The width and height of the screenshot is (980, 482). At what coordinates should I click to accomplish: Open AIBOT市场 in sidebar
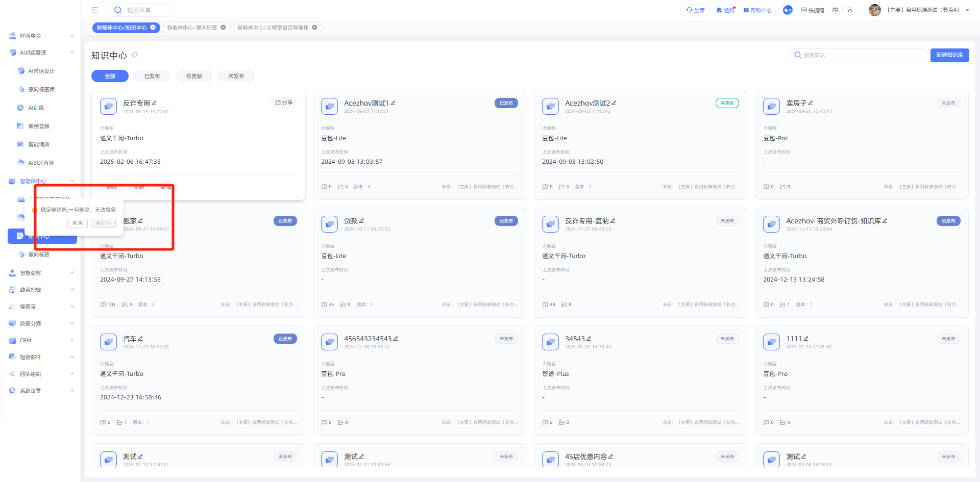tap(41, 163)
